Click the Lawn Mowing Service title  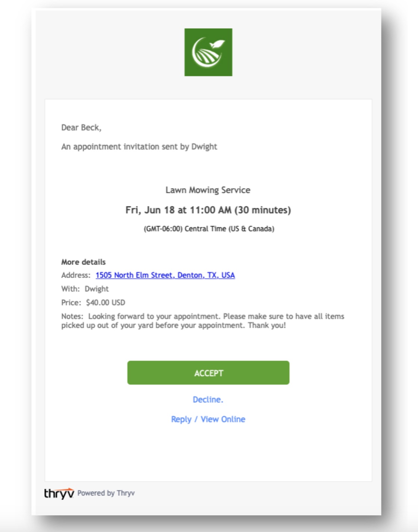208,190
